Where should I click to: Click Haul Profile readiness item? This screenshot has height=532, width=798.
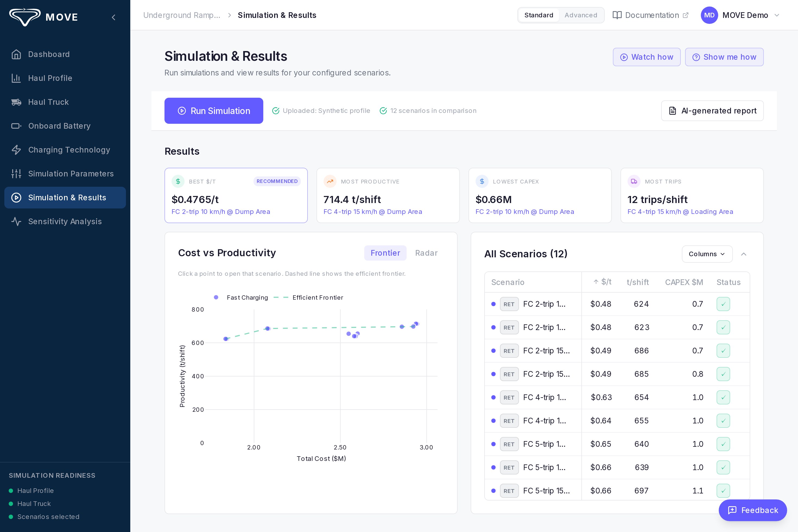[x=31, y=491]
